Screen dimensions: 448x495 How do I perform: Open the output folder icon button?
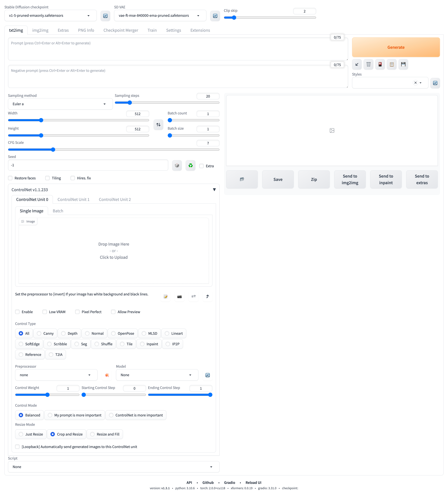[x=242, y=179]
